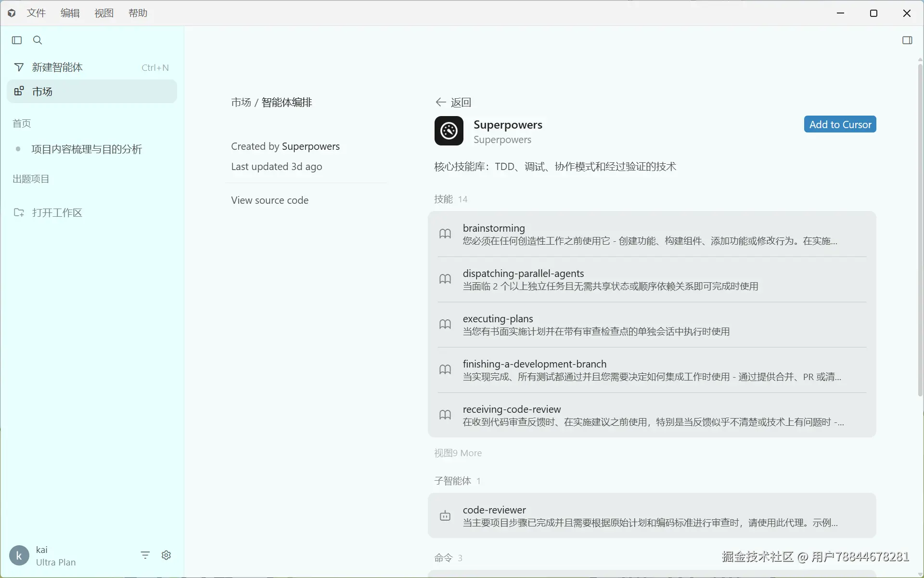This screenshot has width=924, height=578.
Task: Select 市场 in the sidebar
Action: pos(92,92)
